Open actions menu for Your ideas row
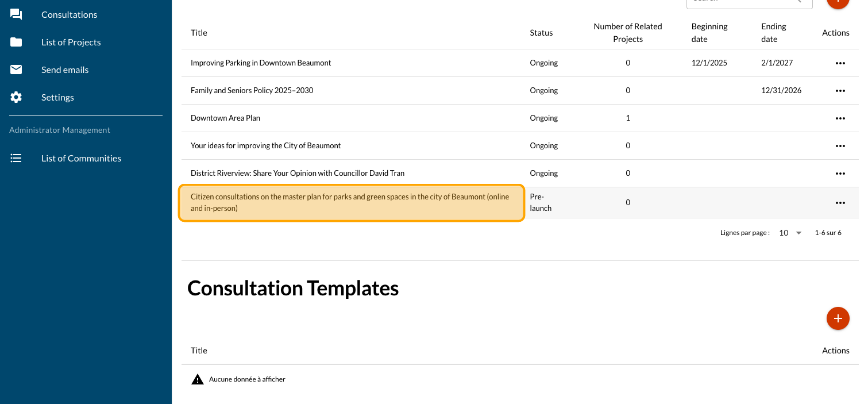 click(840, 146)
